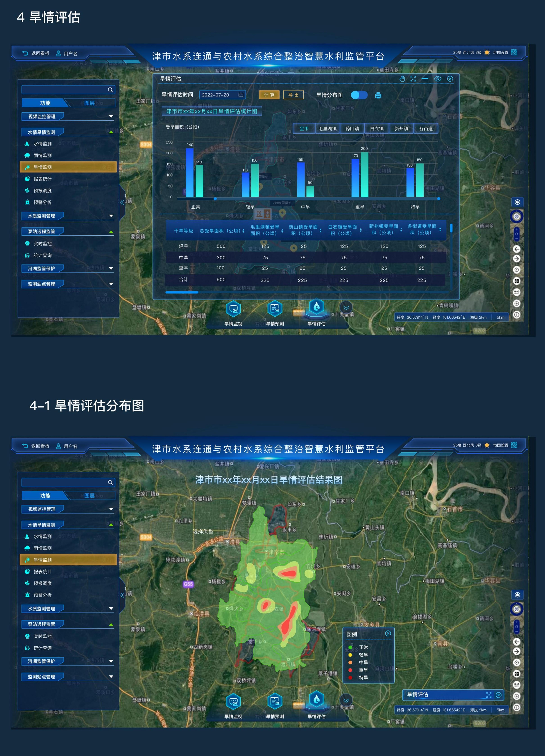Collapse 水情旱情监测 section in upper sidebar

pyautogui.click(x=111, y=132)
